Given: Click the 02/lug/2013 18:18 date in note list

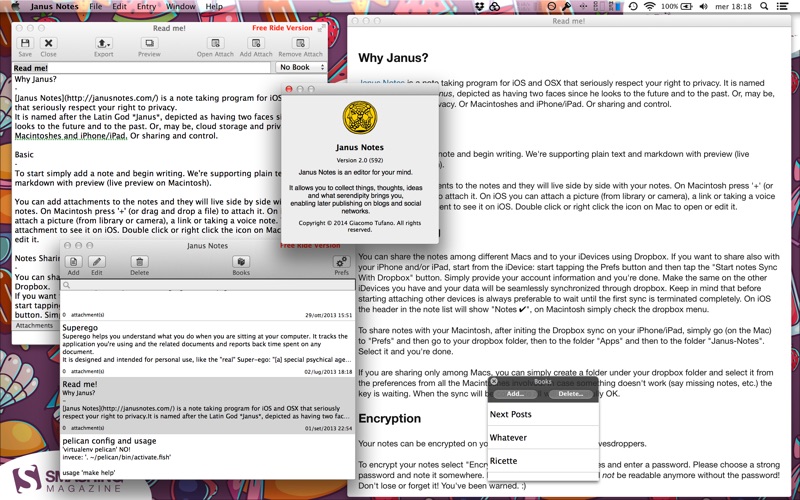Looking at the screenshot, I should tap(329, 372).
